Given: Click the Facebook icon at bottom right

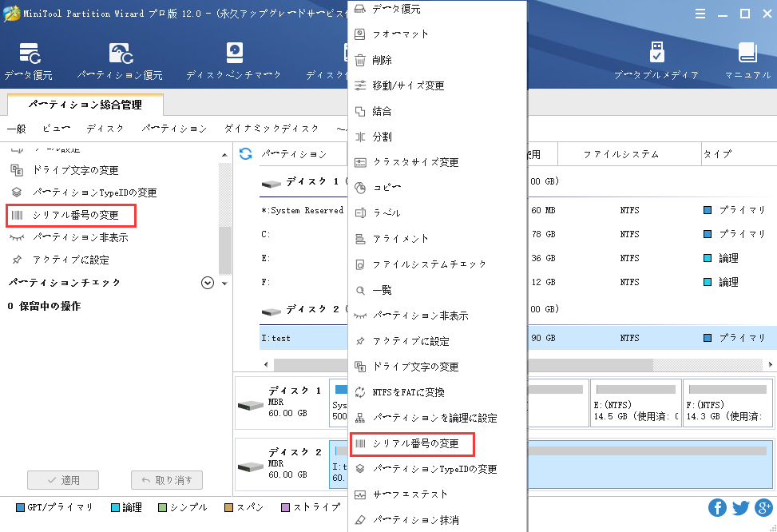Looking at the screenshot, I should pos(717,507).
